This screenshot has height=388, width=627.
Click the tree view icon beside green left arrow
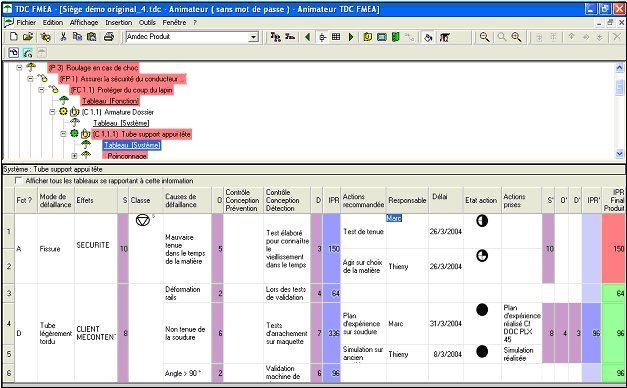coord(322,37)
